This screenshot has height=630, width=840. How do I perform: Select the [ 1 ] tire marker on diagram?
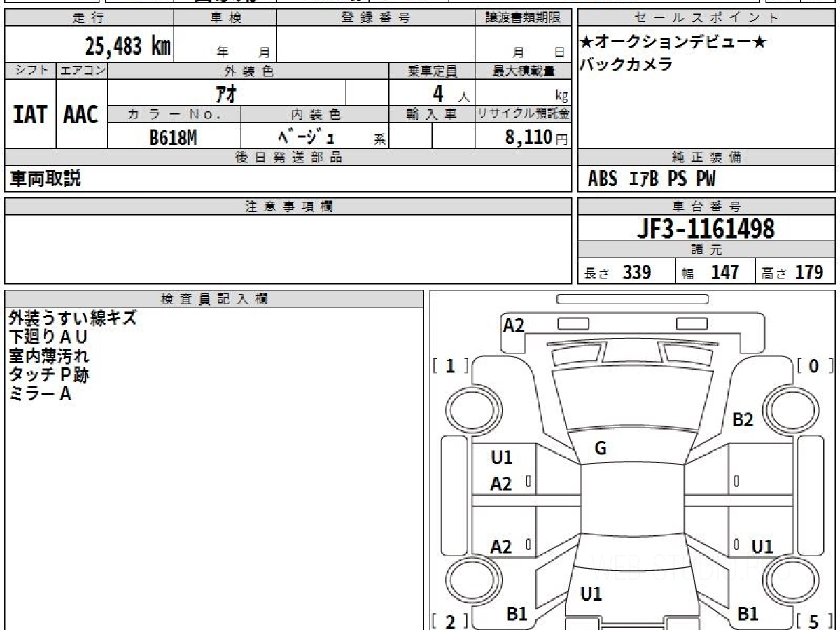click(x=451, y=365)
